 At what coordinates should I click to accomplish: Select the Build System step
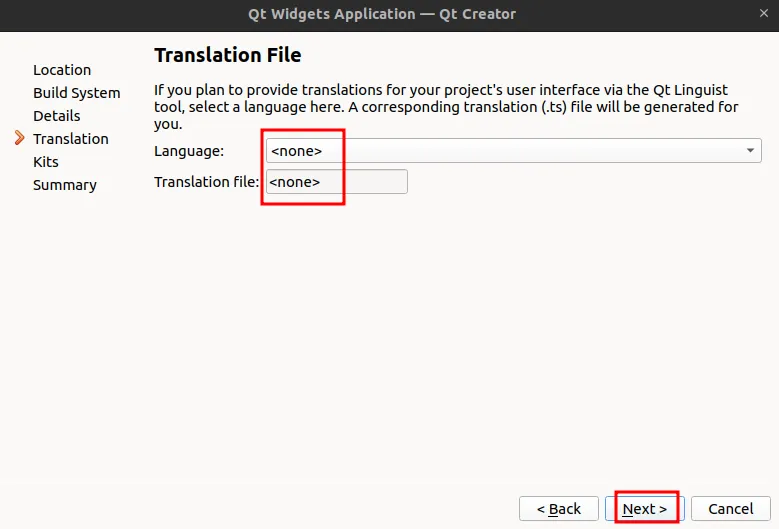(77, 93)
